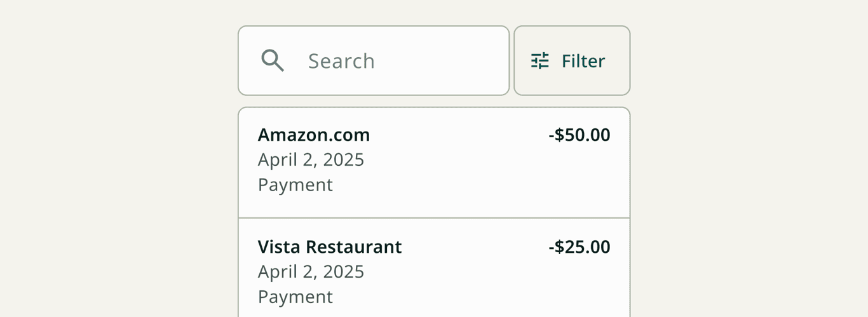Click blank area inside the search box

pos(445,60)
